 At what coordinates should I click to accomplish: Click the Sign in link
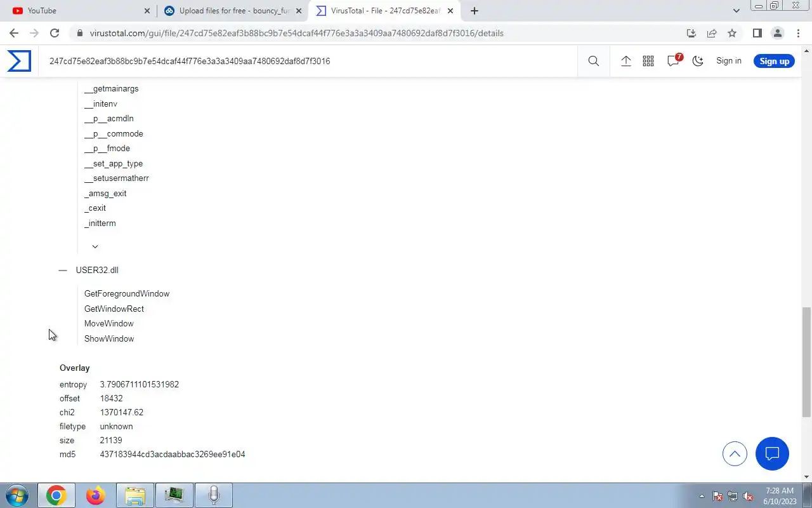pyautogui.click(x=728, y=61)
